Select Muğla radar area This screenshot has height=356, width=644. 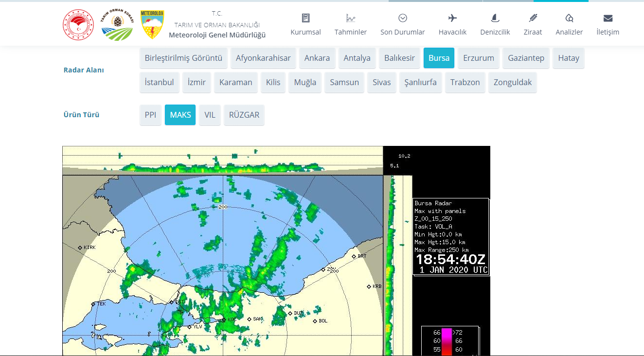305,82
